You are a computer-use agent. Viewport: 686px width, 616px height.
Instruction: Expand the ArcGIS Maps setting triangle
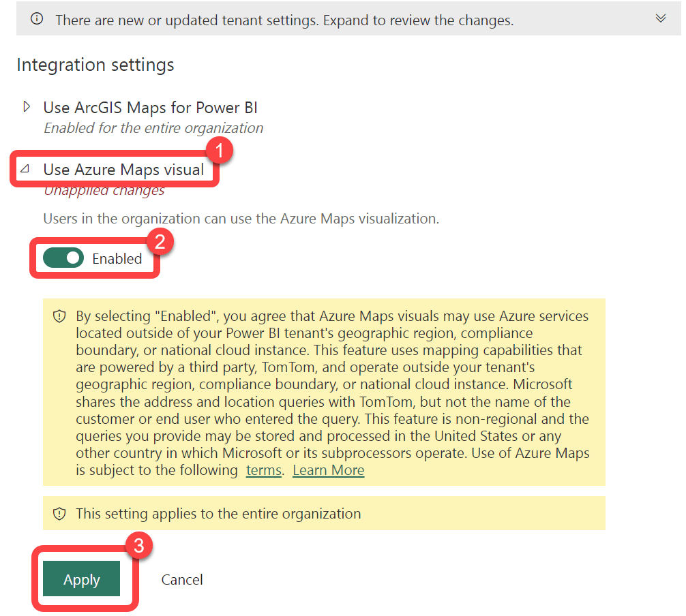pyautogui.click(x=27, y=107)
